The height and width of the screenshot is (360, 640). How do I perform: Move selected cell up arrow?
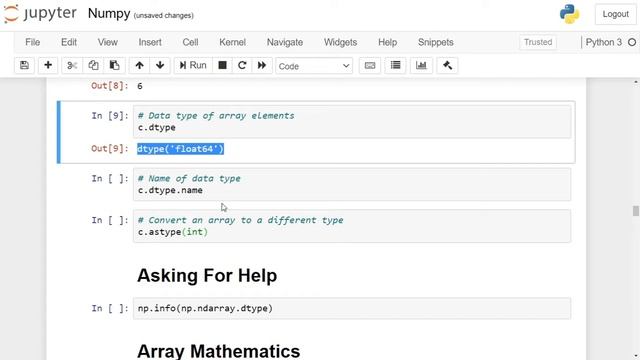click(x=139, y=65)
